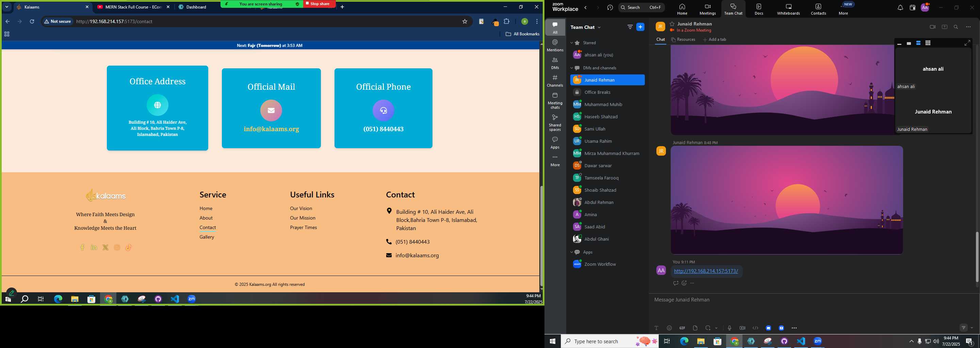Open Zoom history clock icon
Viewport: 980px width, 348px height.
pyautogui.click(x=610, y=7)
